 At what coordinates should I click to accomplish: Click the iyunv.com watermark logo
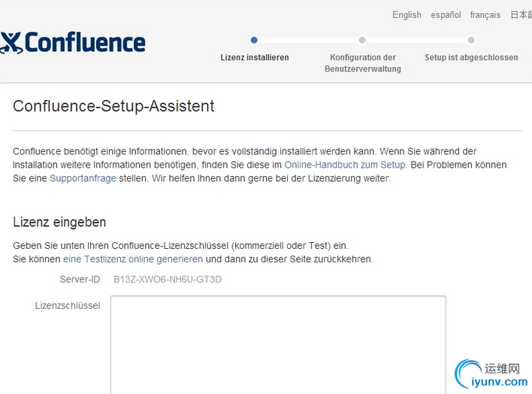coord(492,374)
